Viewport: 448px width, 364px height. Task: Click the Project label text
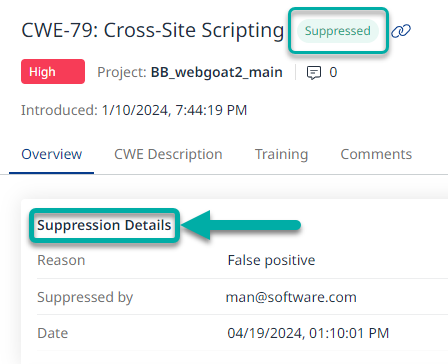coord(122,72)
